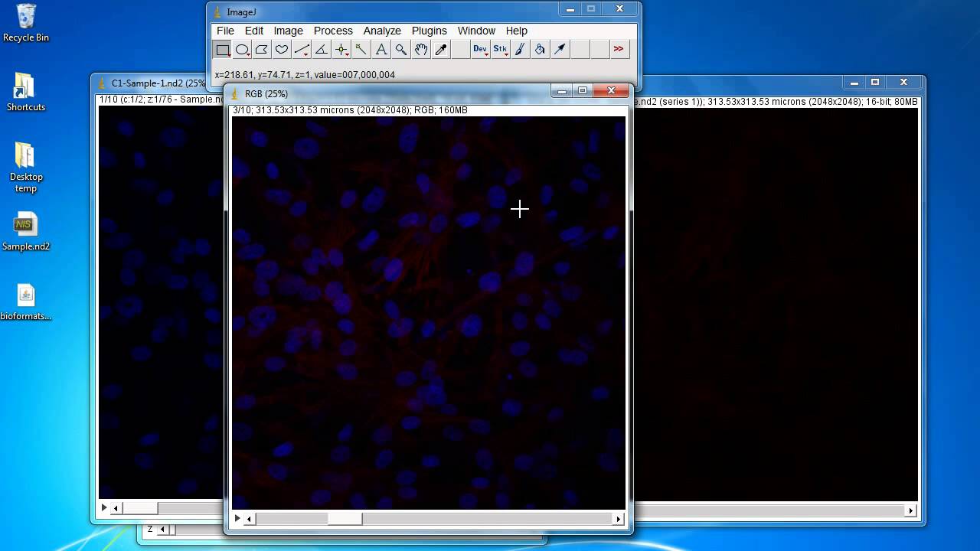Open the Process menu
This screenshot has width=980, height=551.
(x=333, y=31)
